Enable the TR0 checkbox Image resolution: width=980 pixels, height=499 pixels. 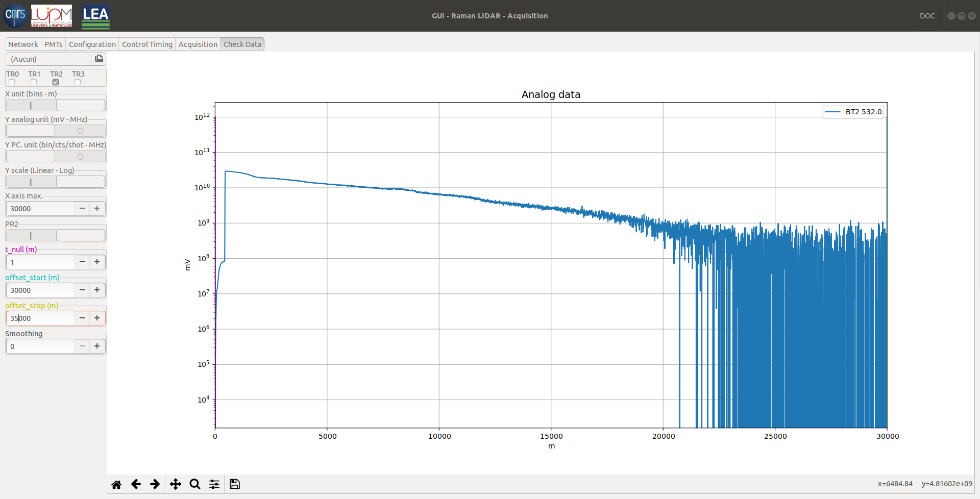[x=12, y=82]
